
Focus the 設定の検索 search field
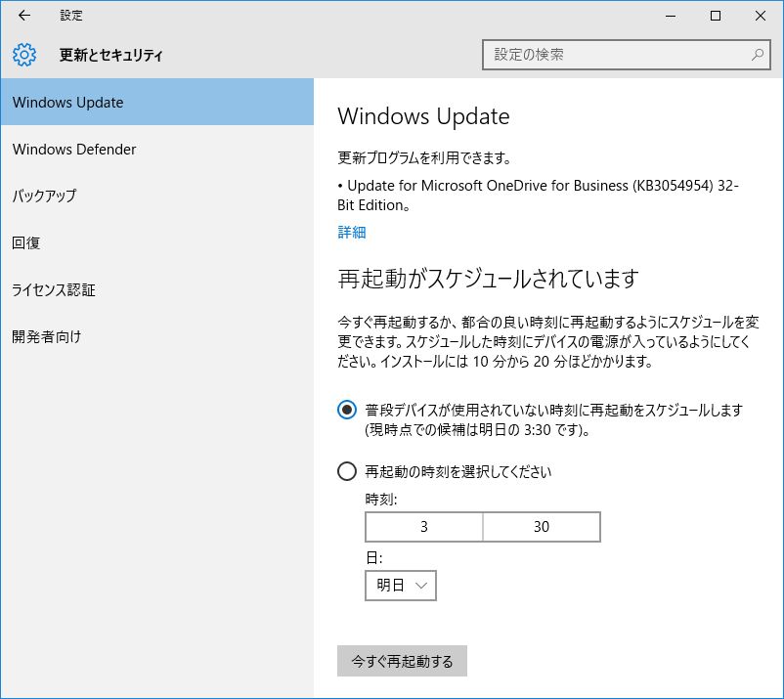click(616, 55)
